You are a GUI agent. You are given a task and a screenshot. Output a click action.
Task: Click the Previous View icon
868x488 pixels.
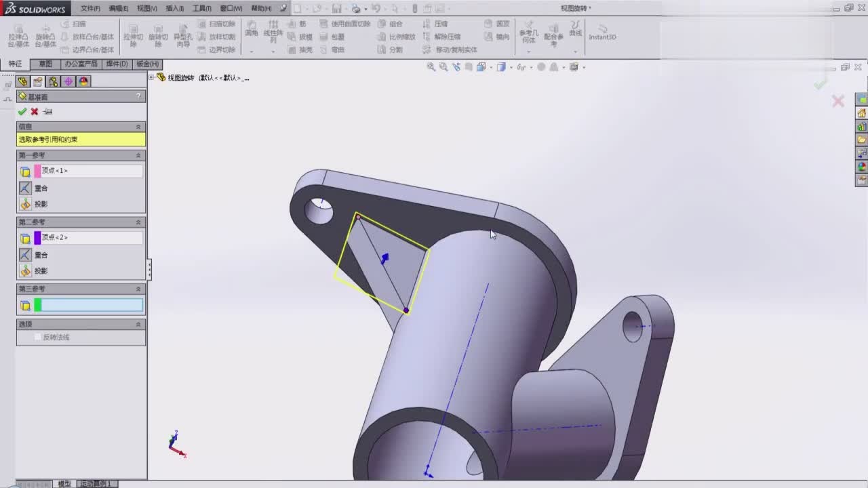(456, 67)
